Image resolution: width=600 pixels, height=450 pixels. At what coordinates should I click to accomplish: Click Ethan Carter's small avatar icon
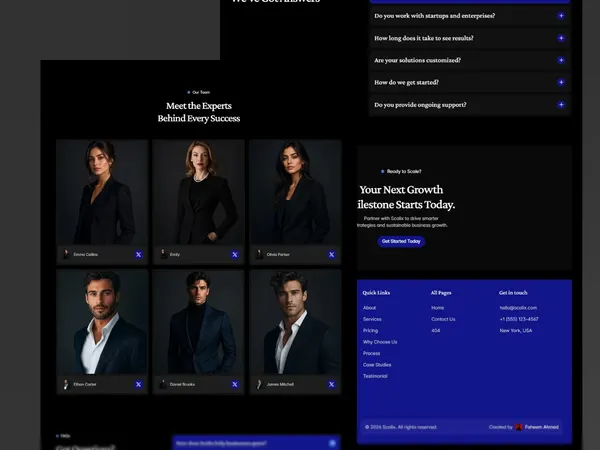(66, 384)
